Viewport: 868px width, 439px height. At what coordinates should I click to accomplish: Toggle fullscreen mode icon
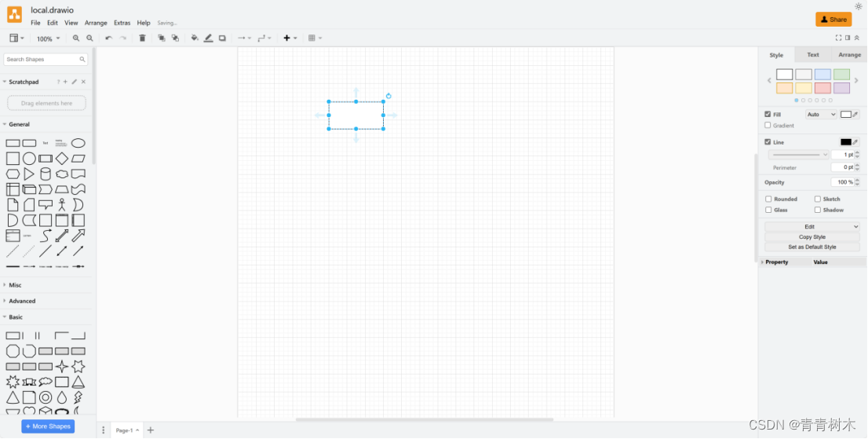[x=838, y=38]
